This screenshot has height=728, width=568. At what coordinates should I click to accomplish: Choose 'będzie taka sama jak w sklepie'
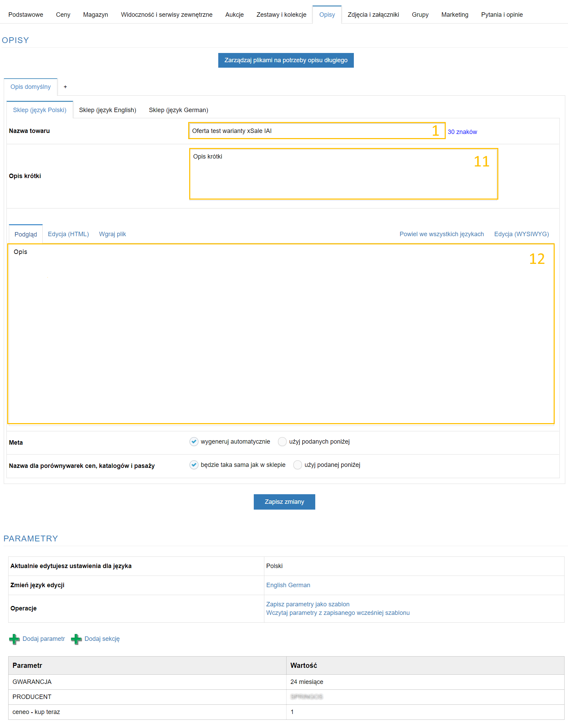[194, 465]
